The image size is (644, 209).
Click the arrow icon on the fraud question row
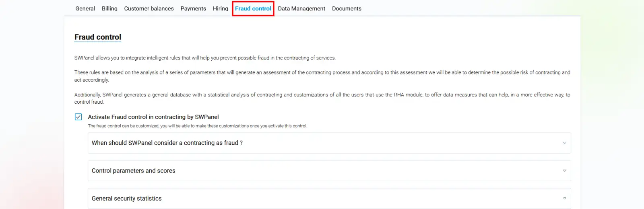click(x=564, y=143)
